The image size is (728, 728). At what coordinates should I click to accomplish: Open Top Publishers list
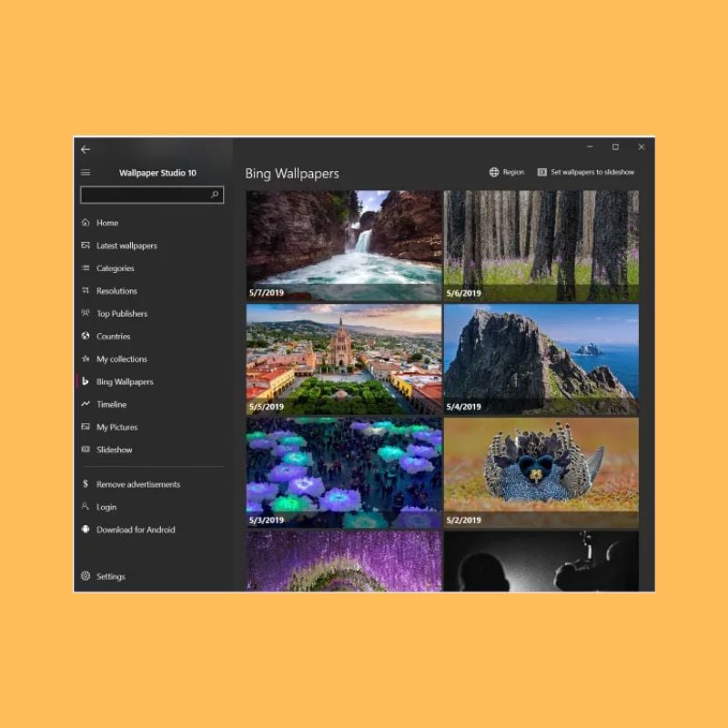coord(122,314)
